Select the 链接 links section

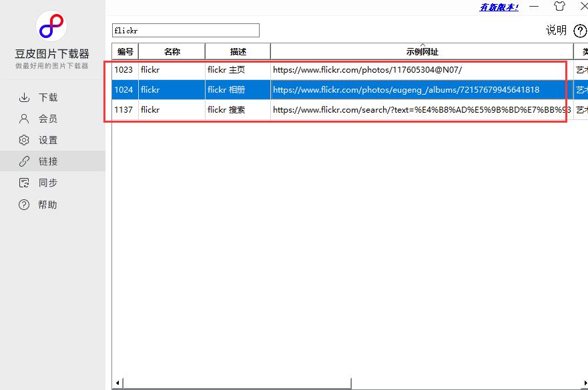point(53,161)
